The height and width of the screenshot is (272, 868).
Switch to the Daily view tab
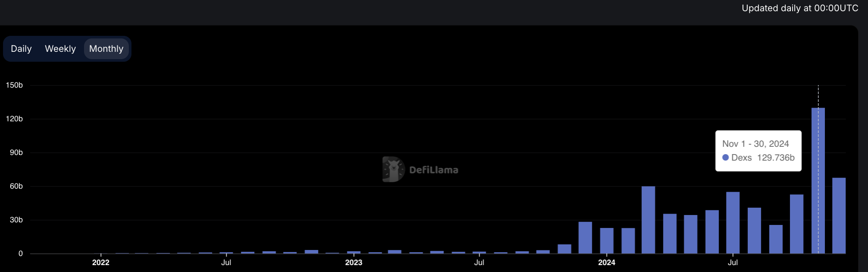[x=21, y=49]
